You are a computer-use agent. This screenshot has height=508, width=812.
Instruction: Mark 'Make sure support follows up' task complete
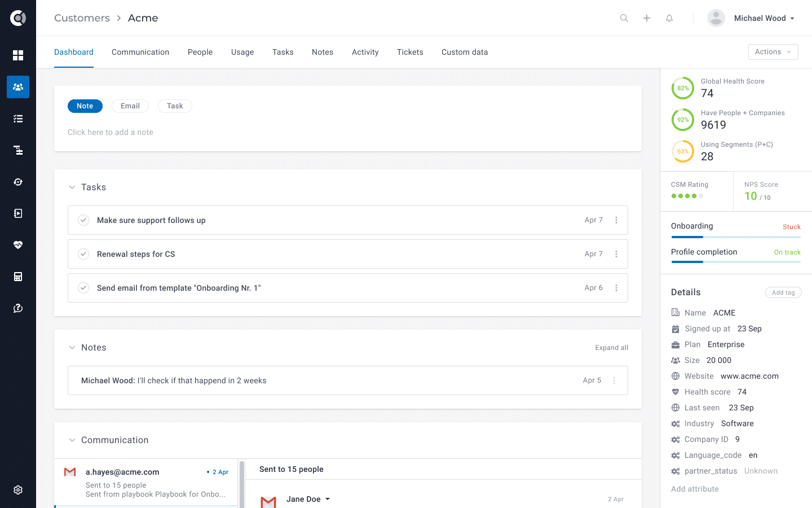click(x=83, y=220)
